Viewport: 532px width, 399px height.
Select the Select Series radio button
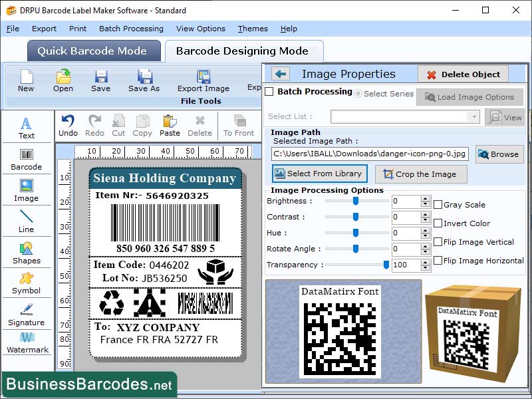pyautogui.click(x=358, y=94)
